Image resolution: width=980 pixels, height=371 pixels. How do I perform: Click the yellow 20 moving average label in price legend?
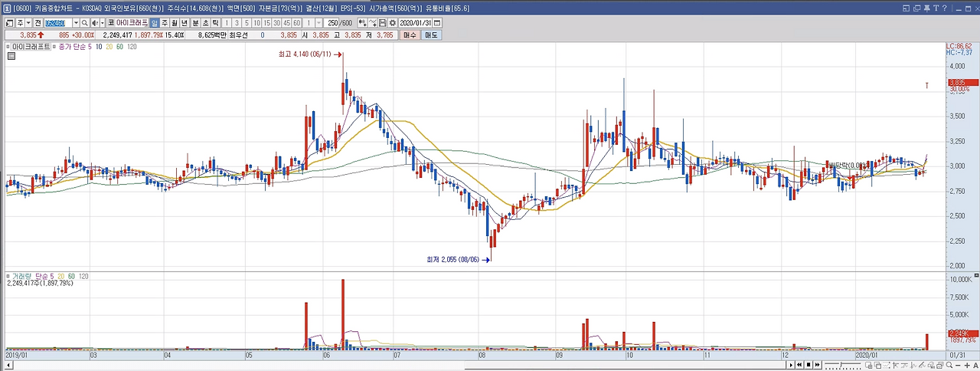[110, 48]
